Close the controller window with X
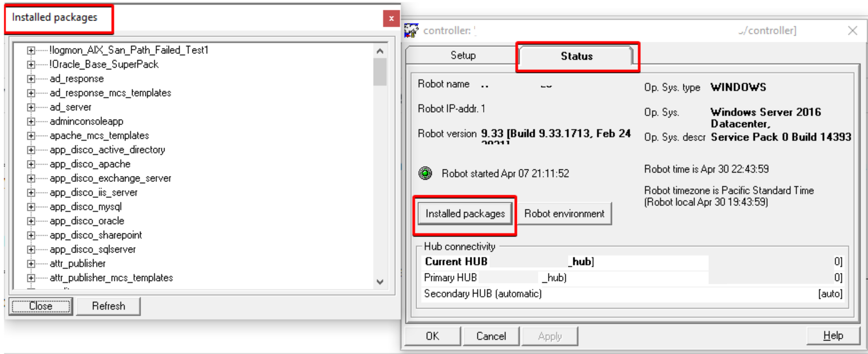 pyautogui.click(x=853, y=30)
